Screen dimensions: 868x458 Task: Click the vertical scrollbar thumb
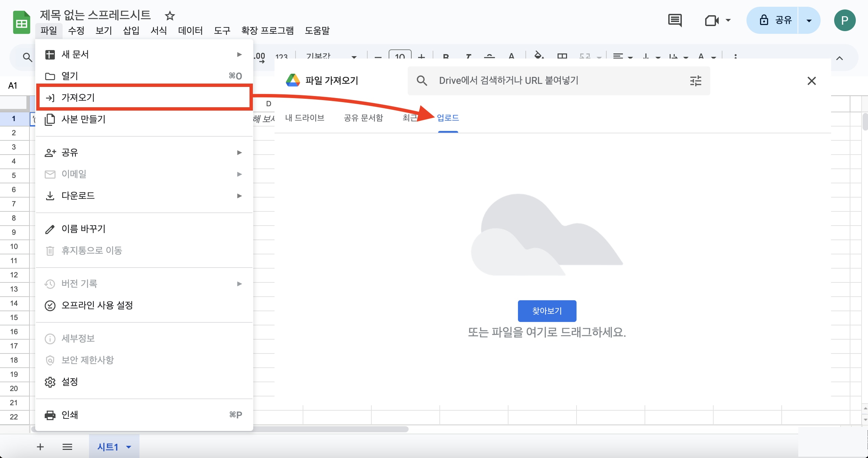click(865, 122)
